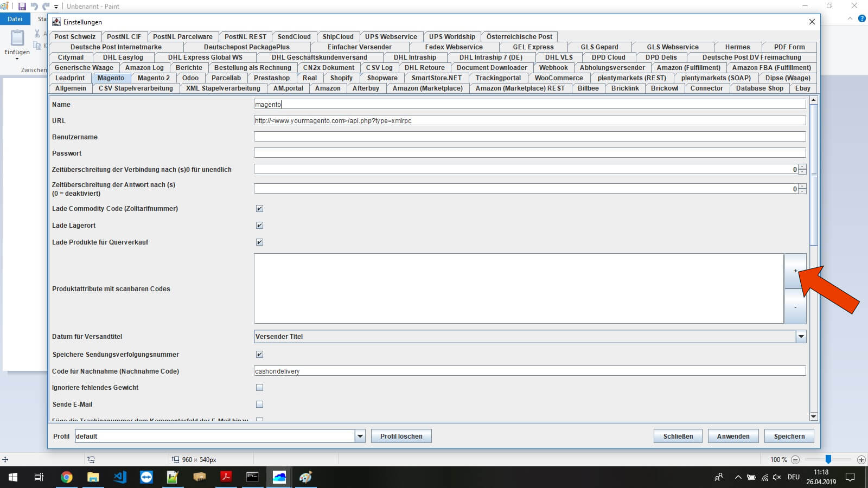The height and width of the screenshot is (488, 868).
Task: Click the Name input field
Action: (x=529, y=105)
